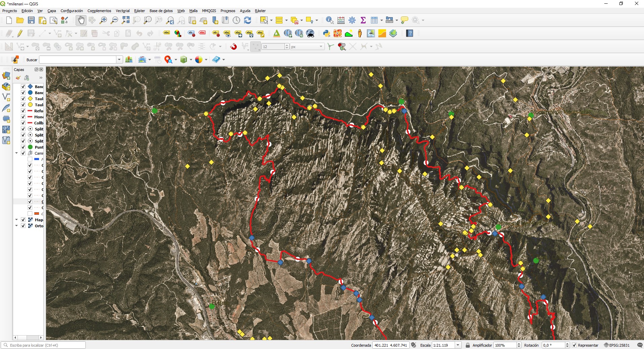
Task: Open the processing toolbox gear
Action: (x=352, y=20)
